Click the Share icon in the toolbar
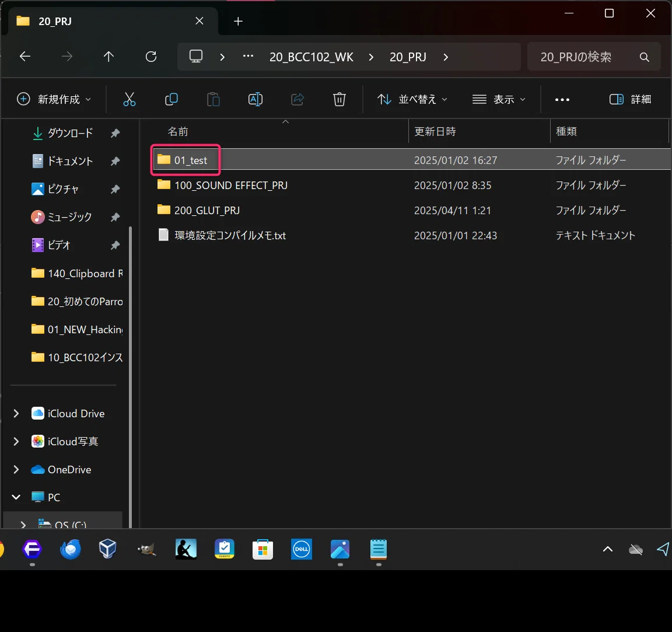672x632 pixels. (297, 99)
